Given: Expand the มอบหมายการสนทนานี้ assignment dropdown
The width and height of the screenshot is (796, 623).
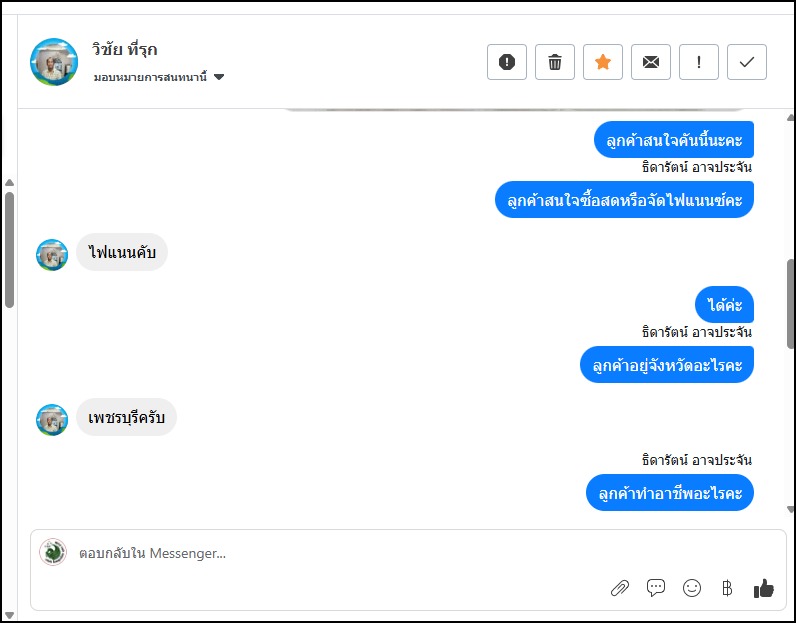Looking at the screenshot, I should tap(219, 77).
